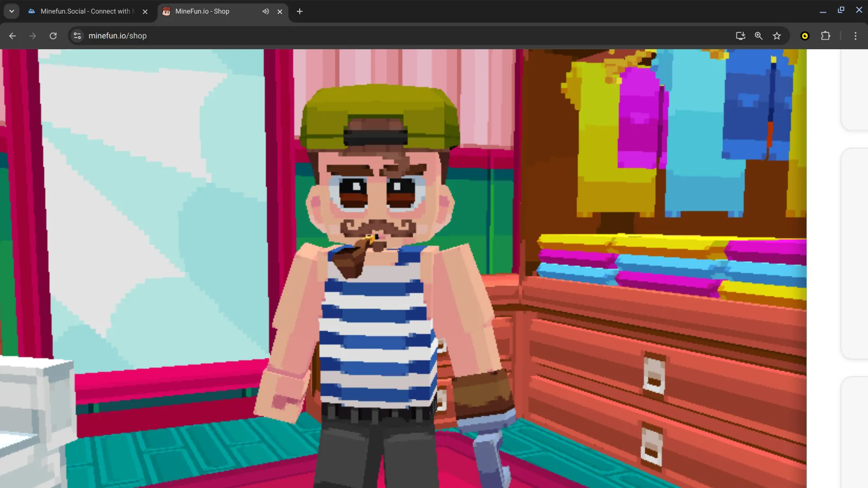Close the Minefun.Social tab

click(x=145, y=12)
